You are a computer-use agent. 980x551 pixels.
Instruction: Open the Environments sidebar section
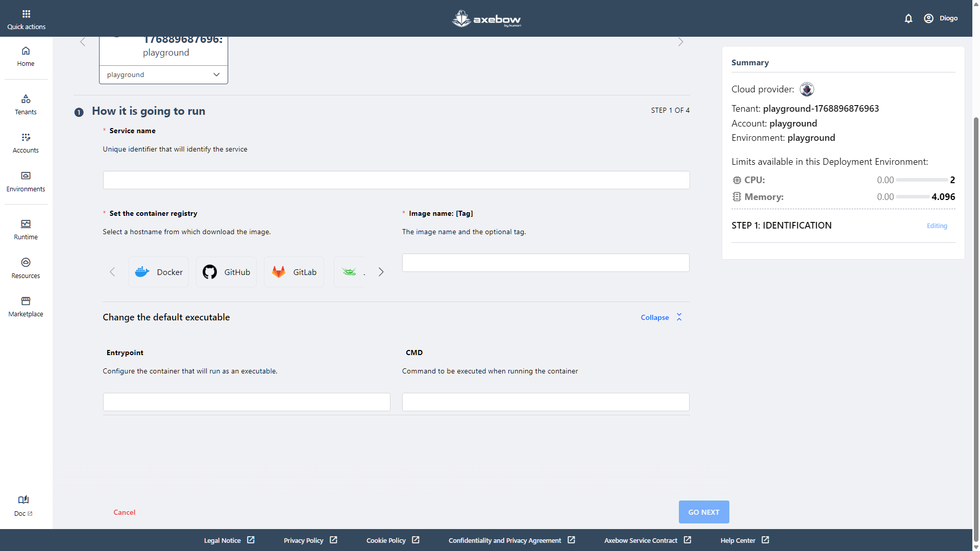[26, 182]
